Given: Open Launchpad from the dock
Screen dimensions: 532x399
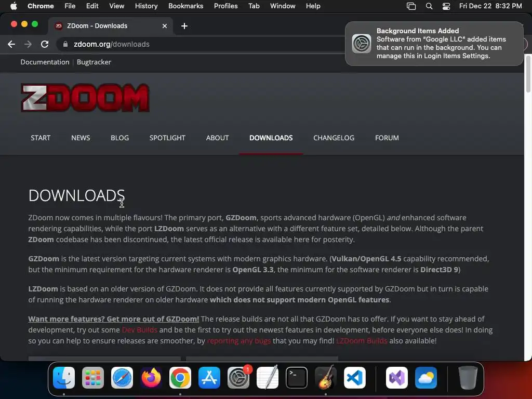Looking at the screenshot, I should 93,378.
